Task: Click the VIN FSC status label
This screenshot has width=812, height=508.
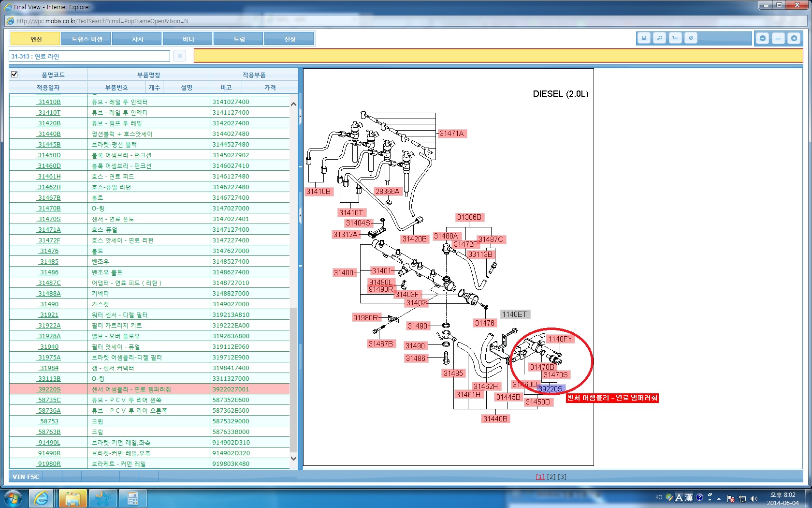Action: point(26,477)
